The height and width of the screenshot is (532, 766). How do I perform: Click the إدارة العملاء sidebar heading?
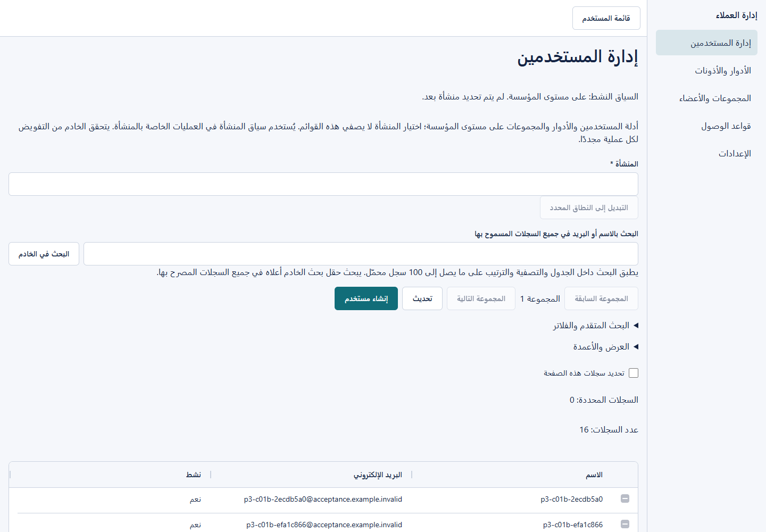pyautogui.click(x=736, y=15)
